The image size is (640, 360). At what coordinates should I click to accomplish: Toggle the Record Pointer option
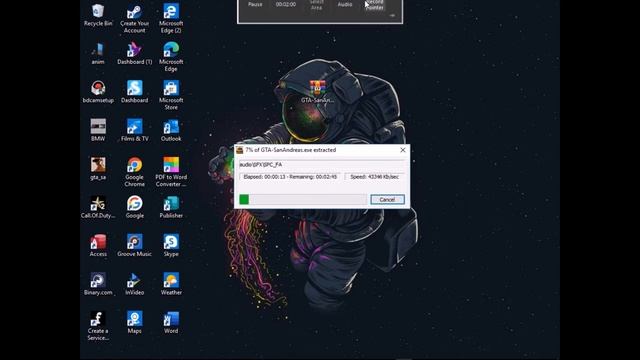point(375,5)
